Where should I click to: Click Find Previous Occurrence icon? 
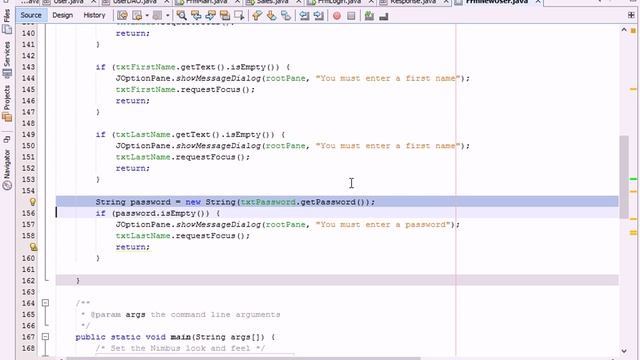coord(196,16)
